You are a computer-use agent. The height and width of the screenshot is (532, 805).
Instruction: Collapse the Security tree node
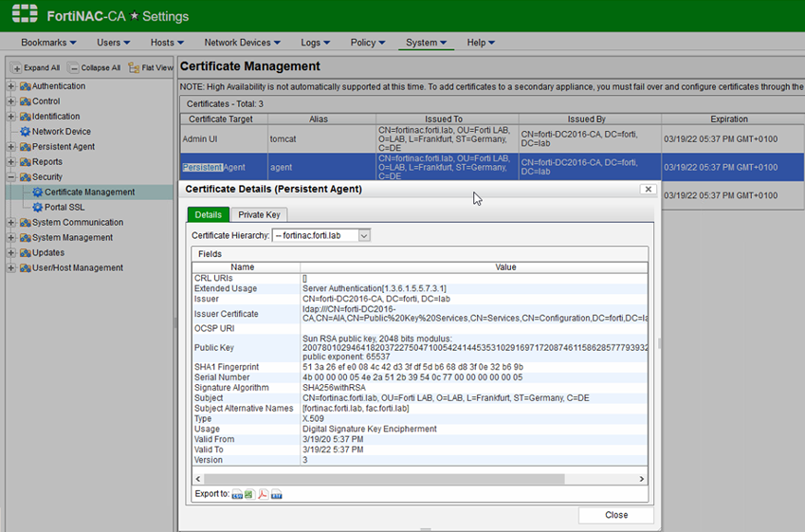(11, 177)
